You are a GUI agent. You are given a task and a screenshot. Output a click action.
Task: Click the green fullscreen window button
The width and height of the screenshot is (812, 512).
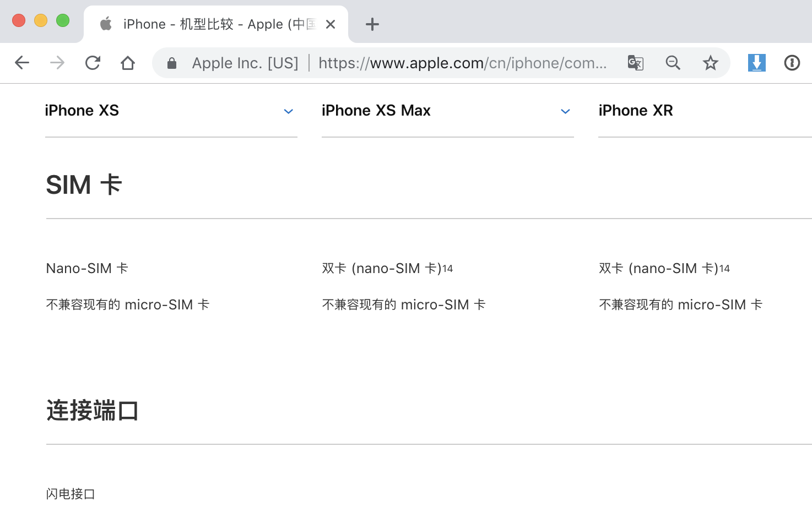pyautogui.click(x=63, y=20)
